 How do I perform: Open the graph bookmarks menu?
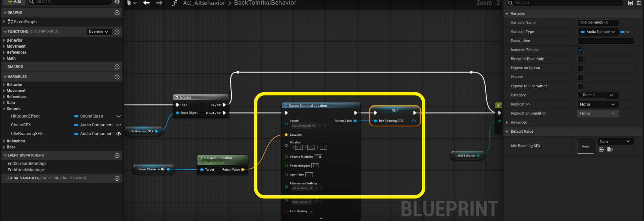pos(131,3)
